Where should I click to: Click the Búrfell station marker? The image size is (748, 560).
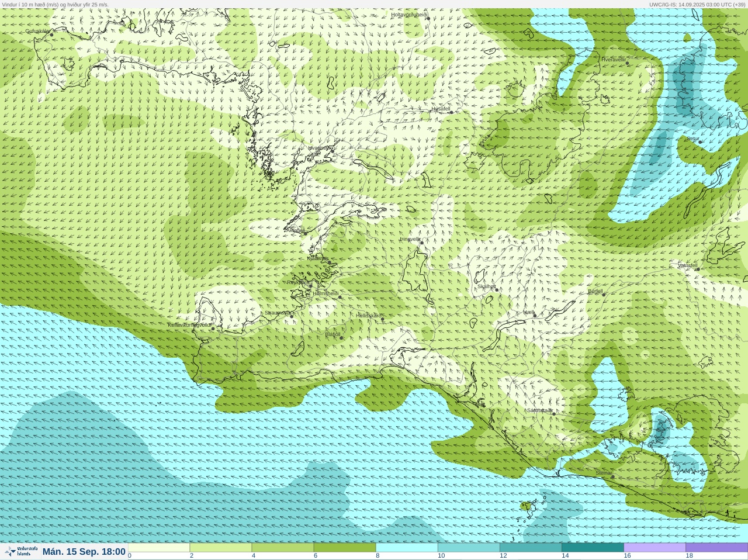click(604, 294)
